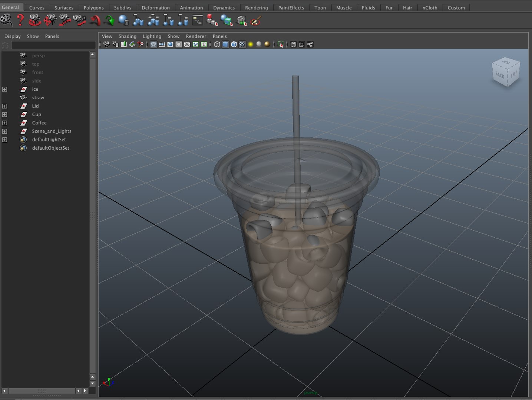Click the ViewCube BACK face
Image resolution: width=532 pixels, height=400 pixels.
[499, 75]
